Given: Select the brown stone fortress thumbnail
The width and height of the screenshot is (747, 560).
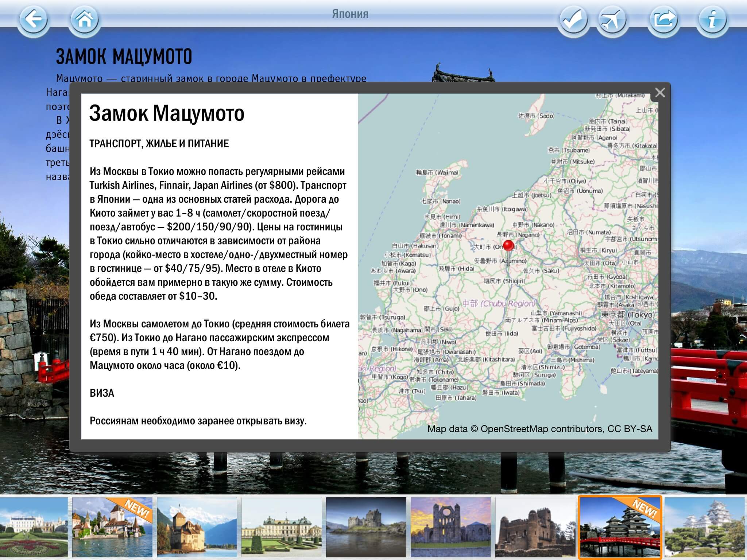Looking at the screenshot, I should pos(535,527).
